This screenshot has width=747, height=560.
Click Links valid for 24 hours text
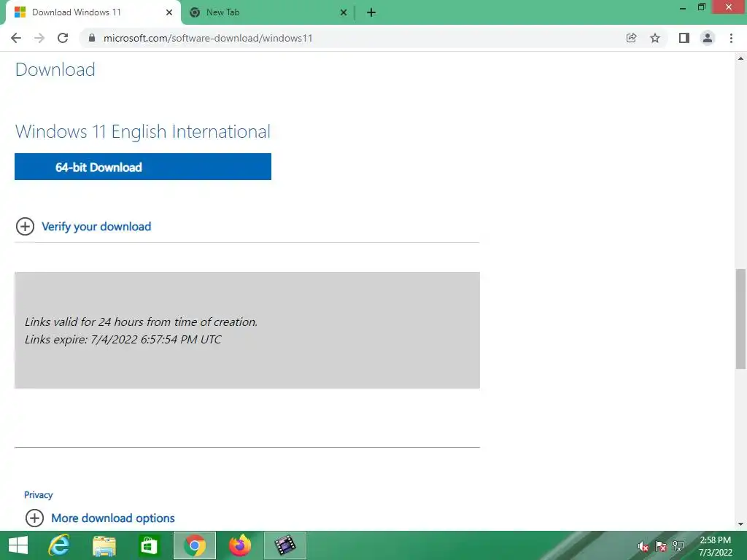click(x=141, y=322)
